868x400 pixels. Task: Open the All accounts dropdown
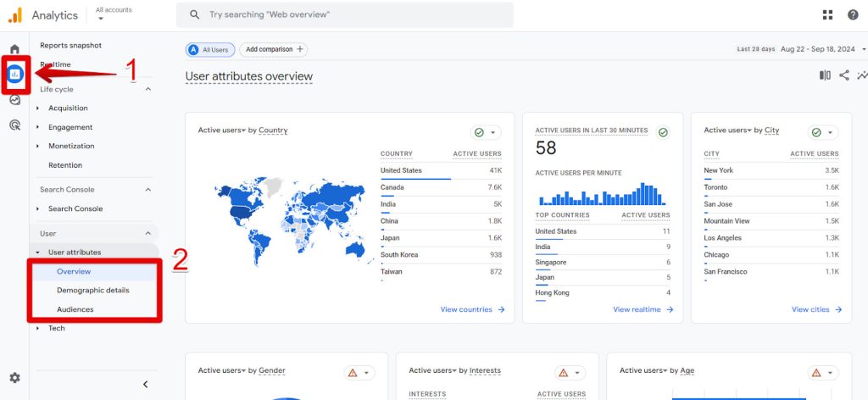coord(114,14)
